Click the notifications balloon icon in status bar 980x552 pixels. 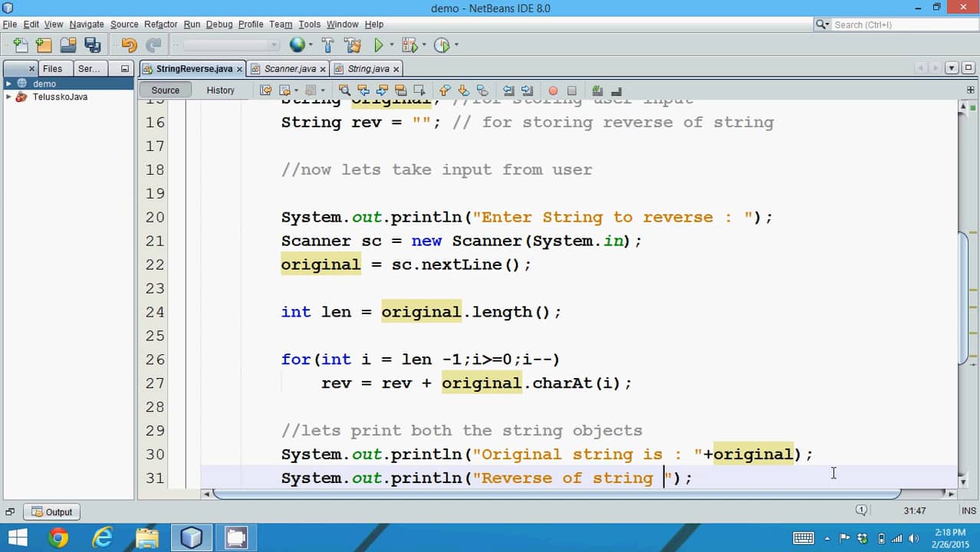click(862, 511)
